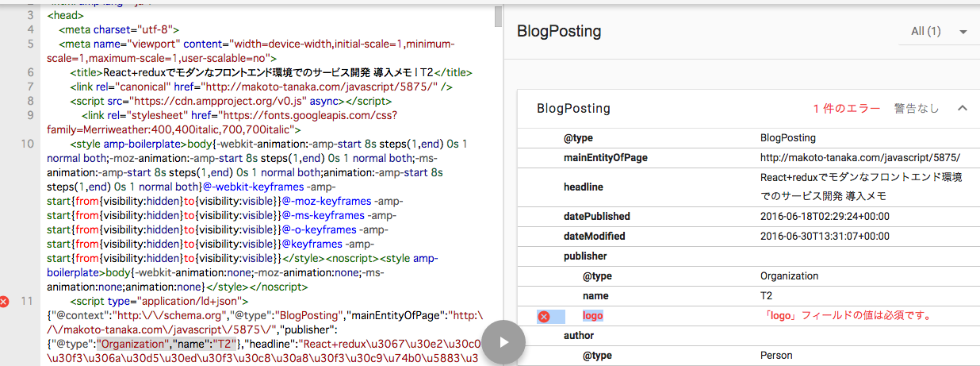Select the highlighted "Organization" in code
The height and width of the screenshot is (366, 980).
[131, 345]
